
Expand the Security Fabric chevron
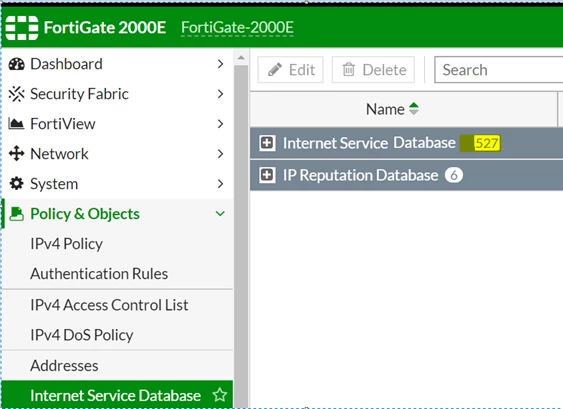pos(220,94)
